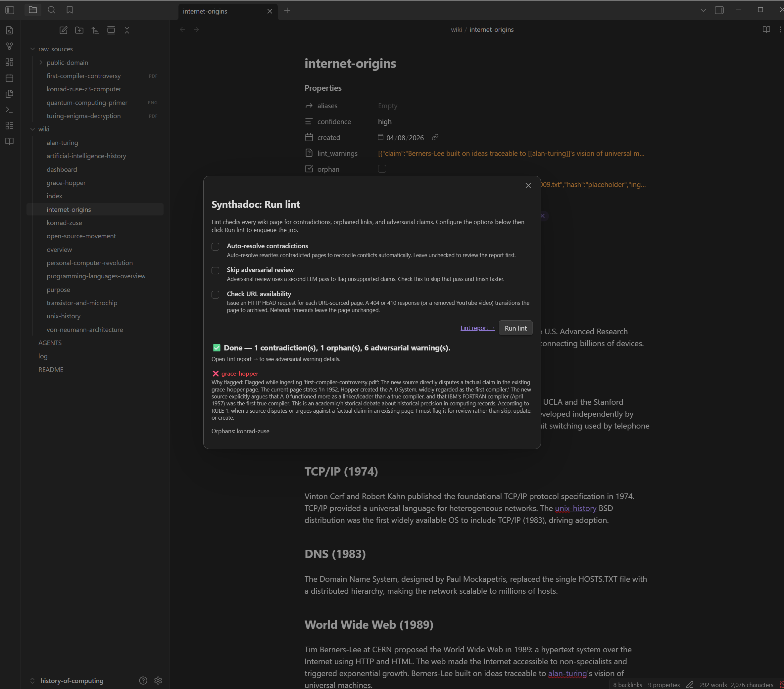Enable Check URL availability checkbox

(x=216, y=295)
